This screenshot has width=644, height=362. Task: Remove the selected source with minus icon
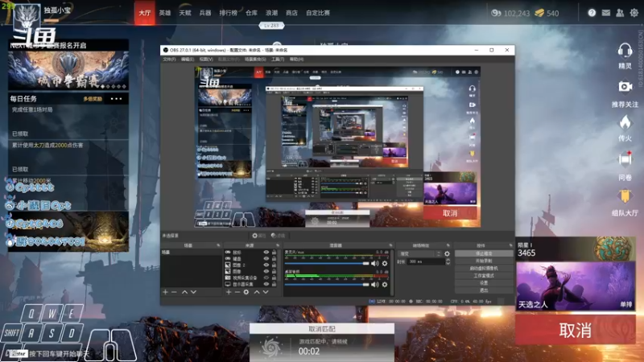pyautogui.click(x=237, y=292)
